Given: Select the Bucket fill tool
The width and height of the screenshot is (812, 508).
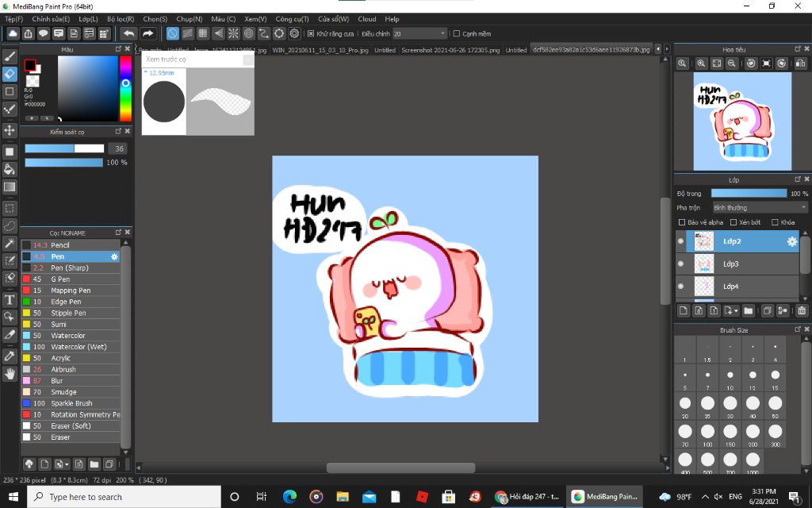Looking at the screenshot, I should click(x=10, y=170).
